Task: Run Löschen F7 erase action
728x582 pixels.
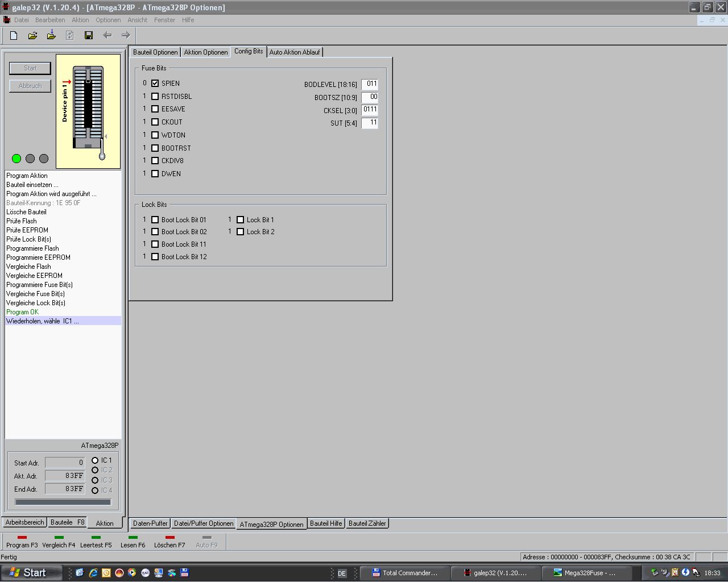Action: [x=169, y=542]
